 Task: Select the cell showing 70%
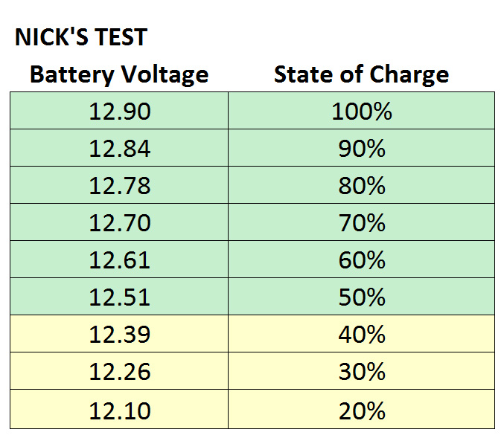(361, 223)
